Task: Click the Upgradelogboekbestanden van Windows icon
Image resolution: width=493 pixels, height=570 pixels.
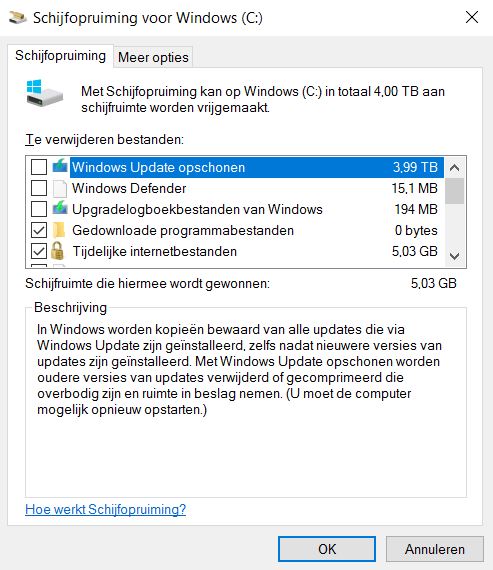Action: point(60,209)
